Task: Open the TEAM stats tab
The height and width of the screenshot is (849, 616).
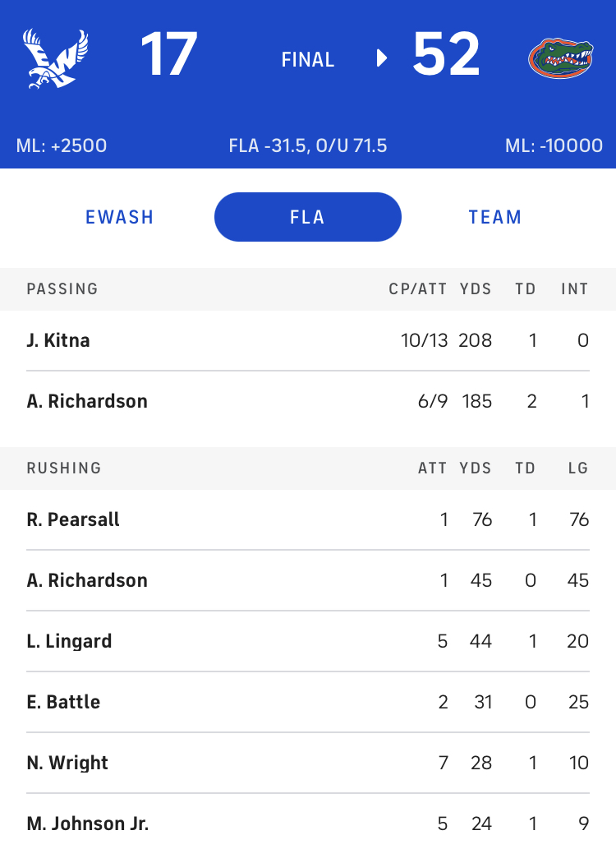Action: (x=495, y=217)
